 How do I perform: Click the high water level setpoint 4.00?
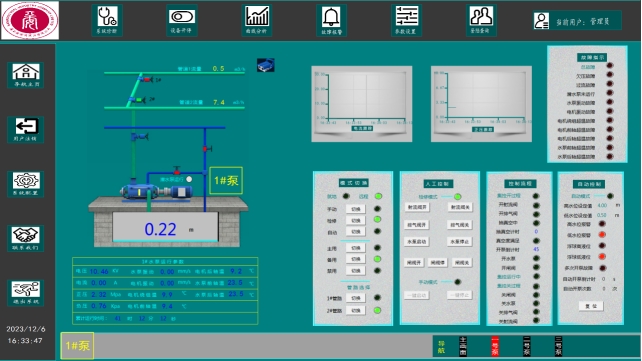[602, 205]
